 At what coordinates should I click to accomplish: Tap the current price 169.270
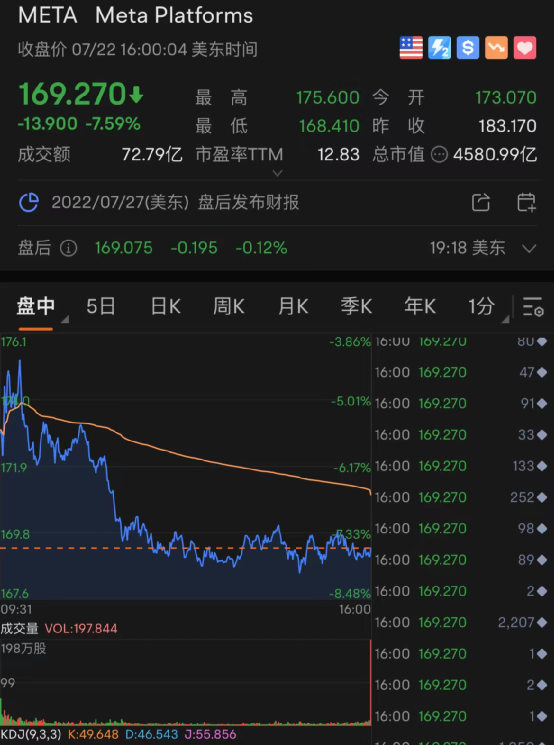pyautogui.click(x=72, y=94)
